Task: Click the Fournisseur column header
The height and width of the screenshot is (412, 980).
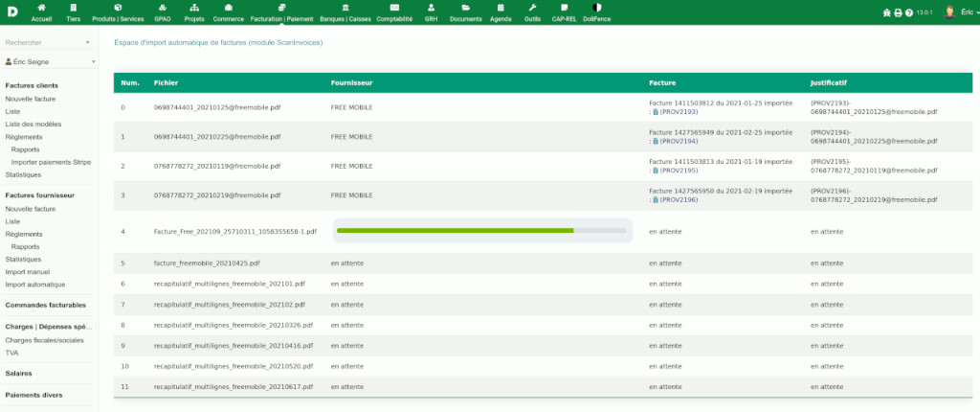Action: click(351, 82)
